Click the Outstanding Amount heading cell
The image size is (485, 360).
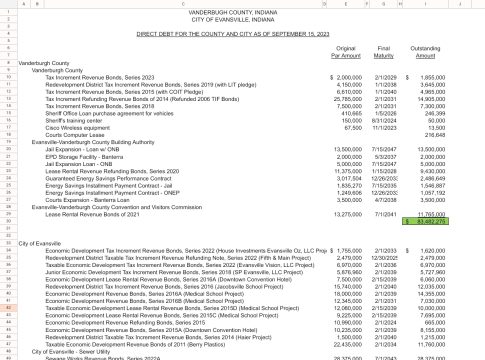click(x=425, y=52)
